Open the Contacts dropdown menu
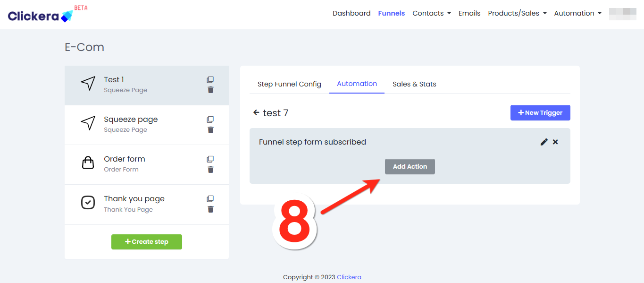This screenshot has height=283, width=644. coord(432,13)
